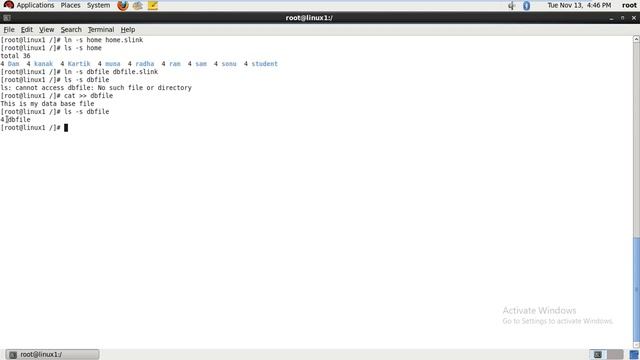Open the System menu in top panel
The width and height of the screenshot is (640, 360).
98,5
